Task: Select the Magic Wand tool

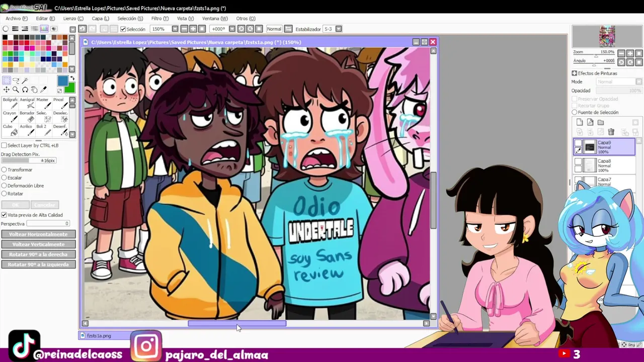Action: coord(25,80)
